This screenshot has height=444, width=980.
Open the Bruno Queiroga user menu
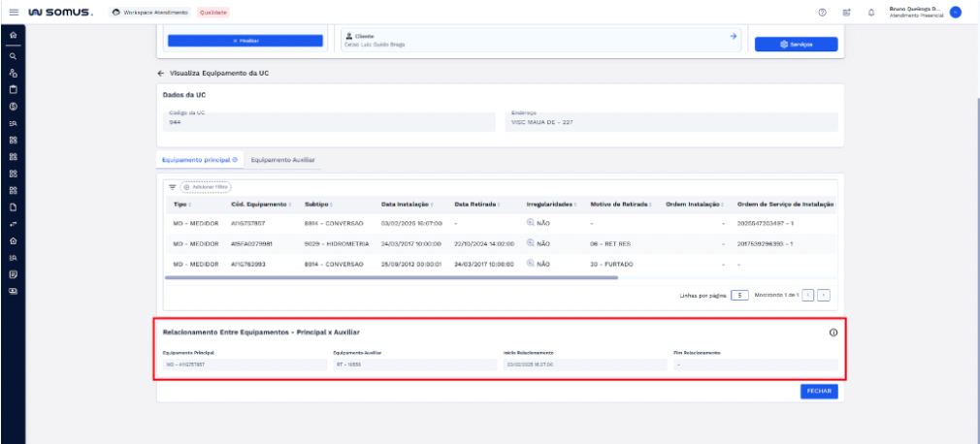coord(916,13)
